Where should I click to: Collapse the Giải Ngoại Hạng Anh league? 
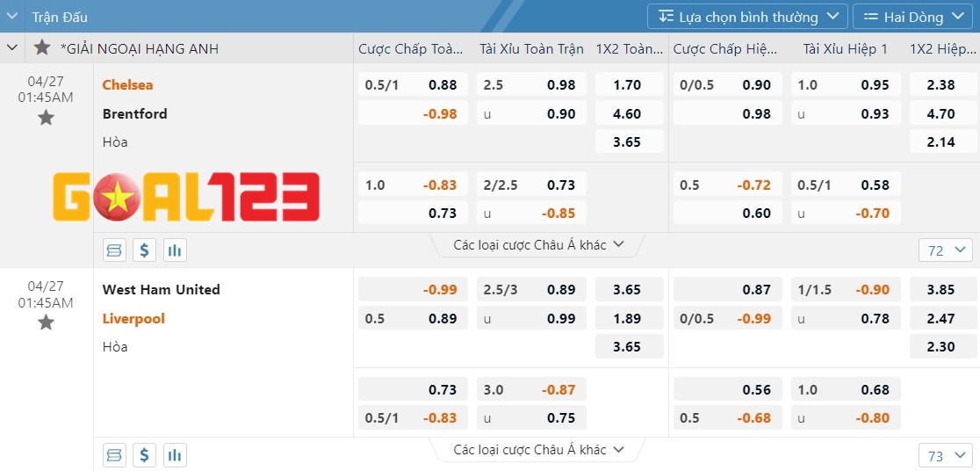point(12,48)
